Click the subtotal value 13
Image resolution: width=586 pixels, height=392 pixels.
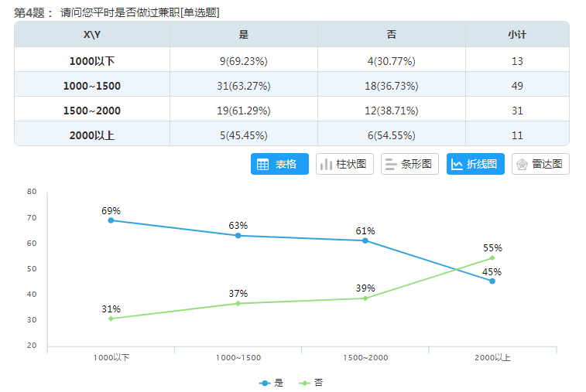coord(517,61)
